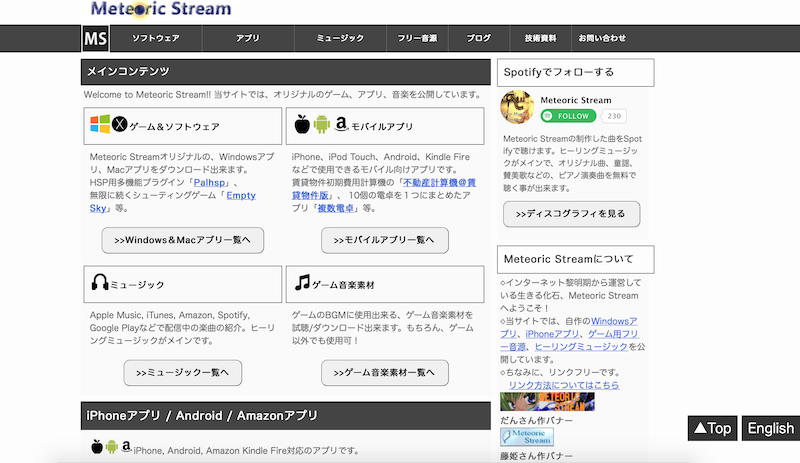Click the MS logo in navigation bar
The height and width of the screenshot is (463, 800).
(x=95, y=38)
